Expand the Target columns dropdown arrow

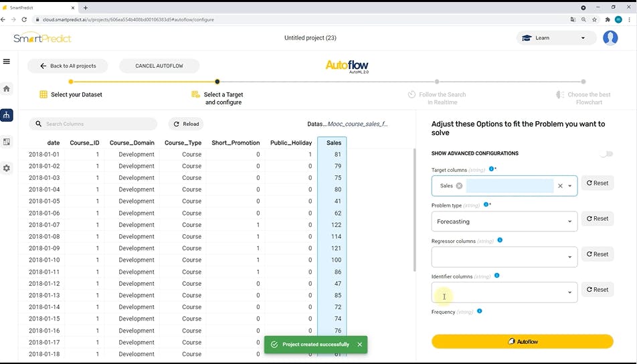point(569,186)
